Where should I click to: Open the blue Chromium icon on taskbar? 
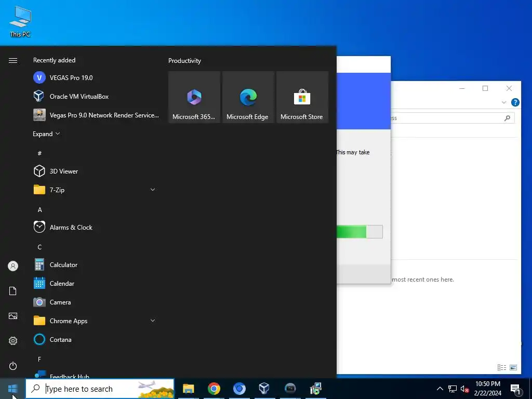click(x=239, y=389)
